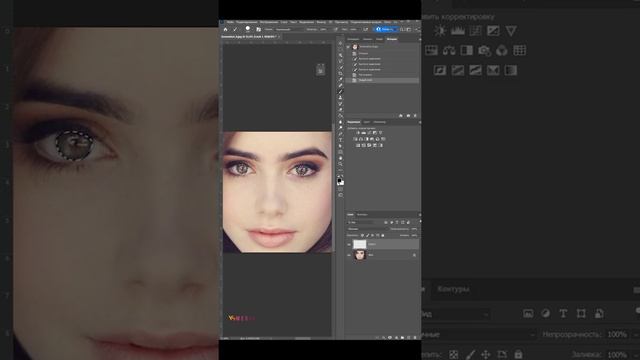640x360 pixels.
Task: Select the Move tool in the toolbar
Action: point(340,43)
